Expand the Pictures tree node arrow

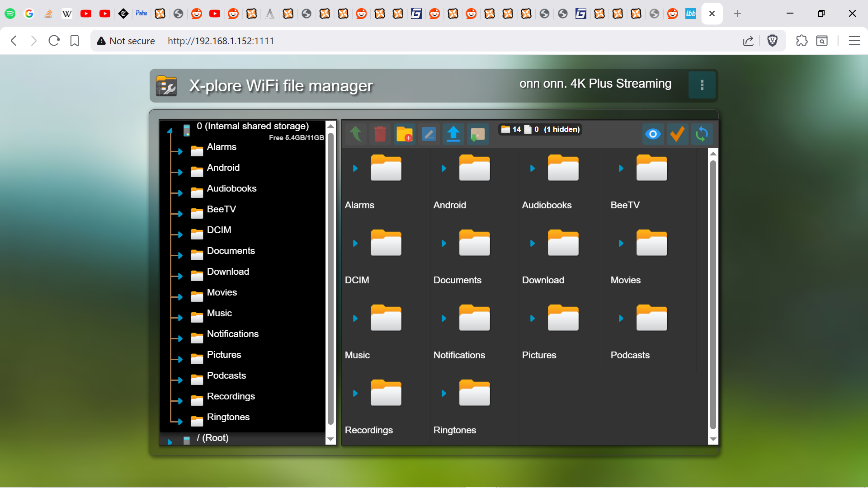[180, 360]
